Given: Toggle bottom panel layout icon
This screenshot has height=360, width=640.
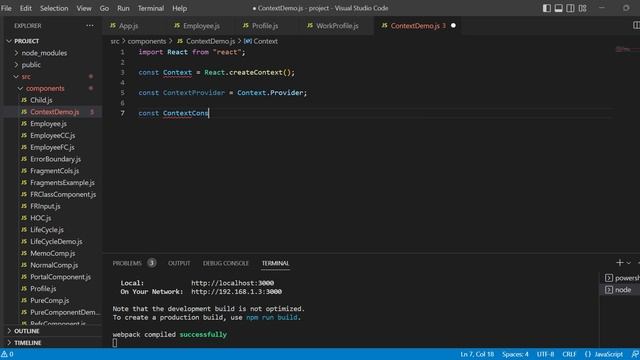Looking at the screenshot, I should pyautogui.click(x=558, y=8).
